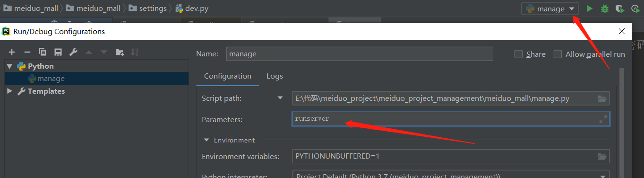The width and height of the screenshot is (644, 178).
Task: Expand the Templates node
Action: point(9,91)
